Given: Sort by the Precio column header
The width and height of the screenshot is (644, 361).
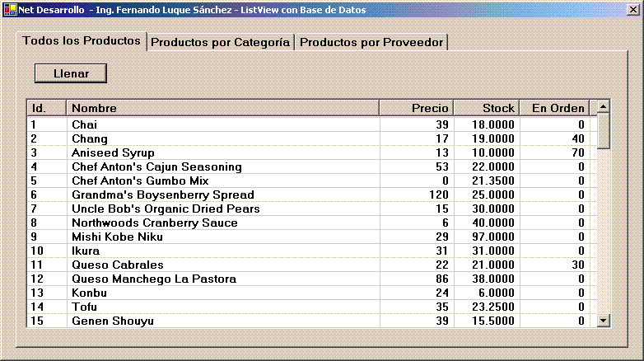Looking at the screenshot, I should (416, 108).
